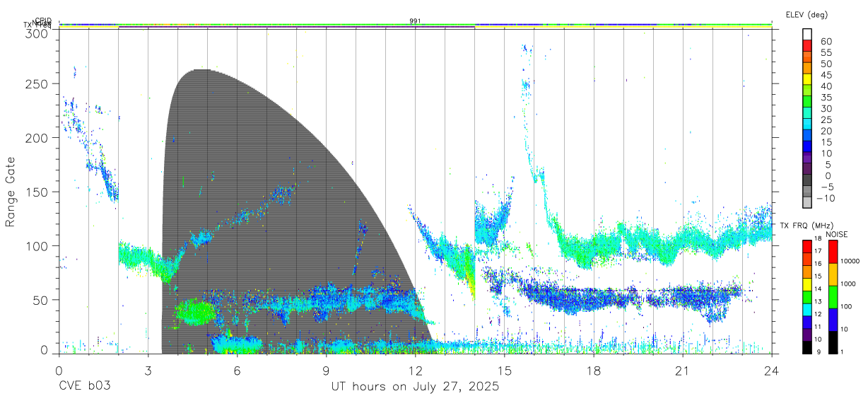Viewport: 868px width, 401px height.
Task: Click the ELEV (deg) legend title
Action: click(807, 14)
